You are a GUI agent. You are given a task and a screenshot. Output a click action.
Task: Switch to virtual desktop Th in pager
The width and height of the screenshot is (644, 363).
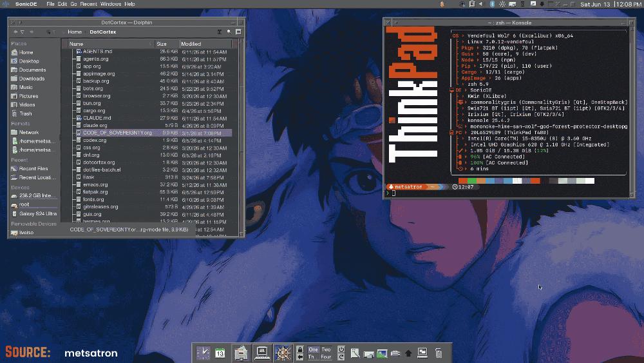(314, 357)
